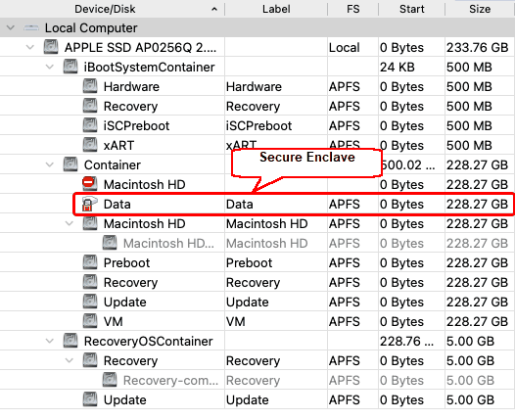
Task: Click the Local Computer device icon
Action: point(31,28)
